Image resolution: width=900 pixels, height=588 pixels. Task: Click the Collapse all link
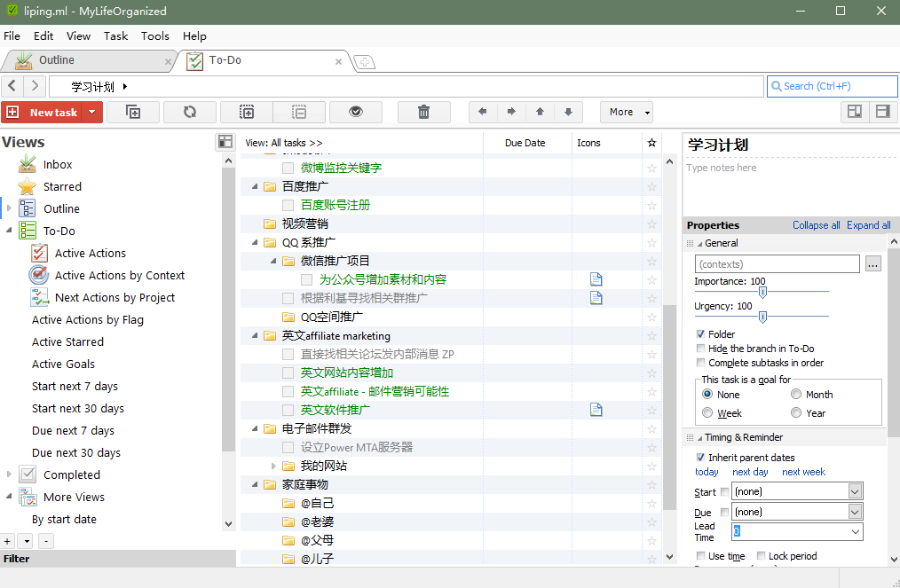point(816,225)
